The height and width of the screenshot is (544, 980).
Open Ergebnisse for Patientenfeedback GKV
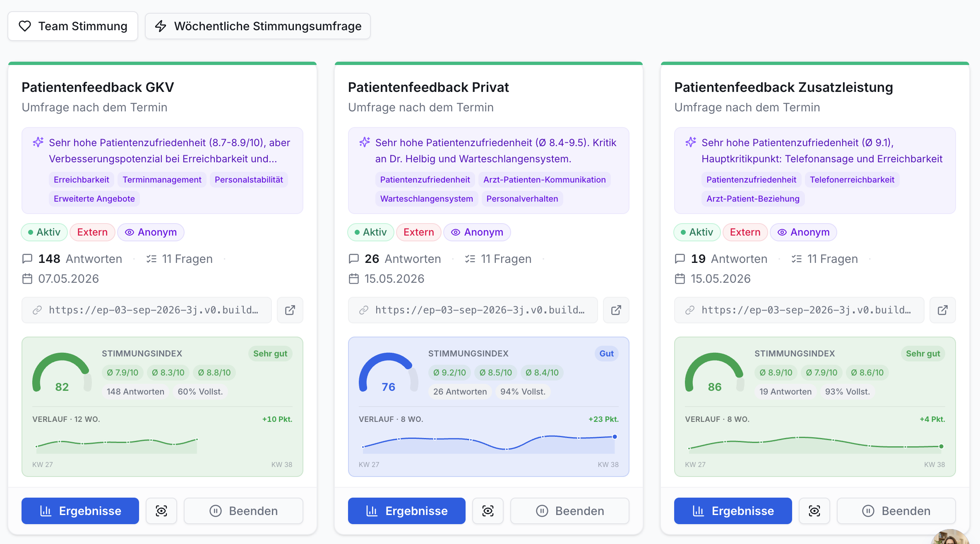pos(80,511)
